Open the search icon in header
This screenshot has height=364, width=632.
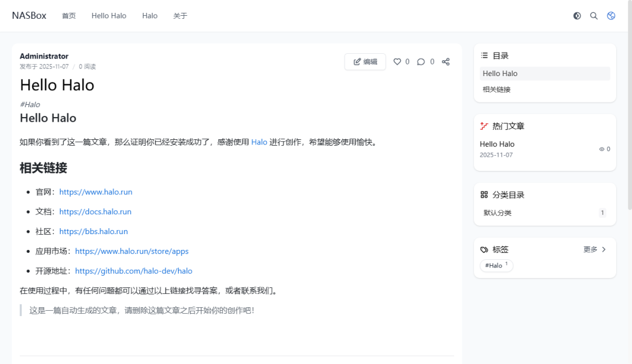pyautogui.click(x=594, y=16)
